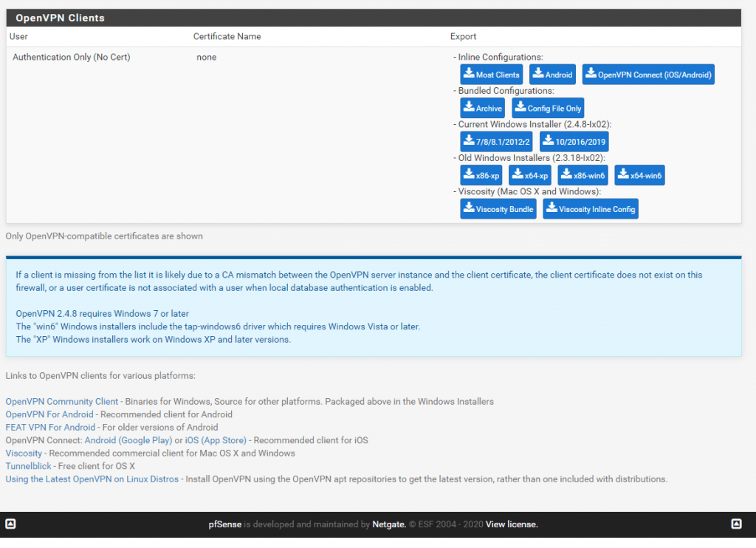Open the OpenVPN For Android link

(49, 414)
